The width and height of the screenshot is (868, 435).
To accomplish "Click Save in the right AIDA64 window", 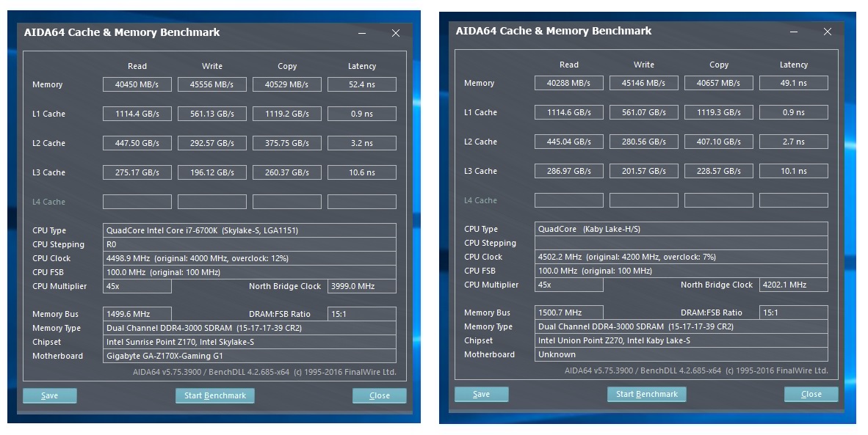I will [481, 394].
